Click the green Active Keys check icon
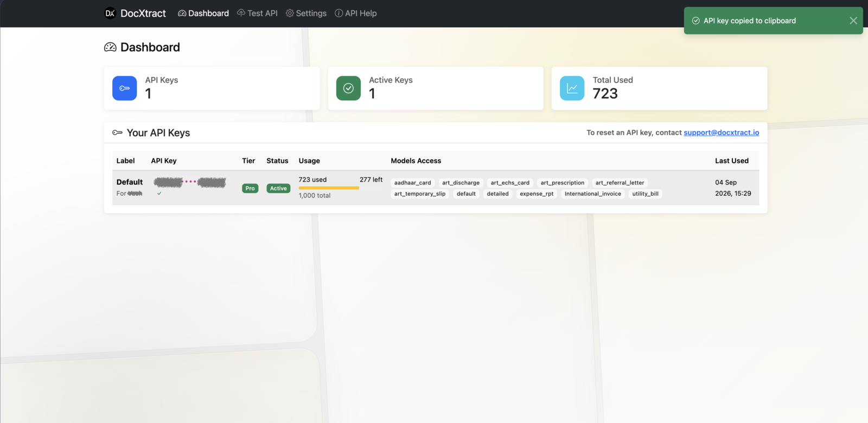This screenshot has width=868, height=423. coord(348,88)
